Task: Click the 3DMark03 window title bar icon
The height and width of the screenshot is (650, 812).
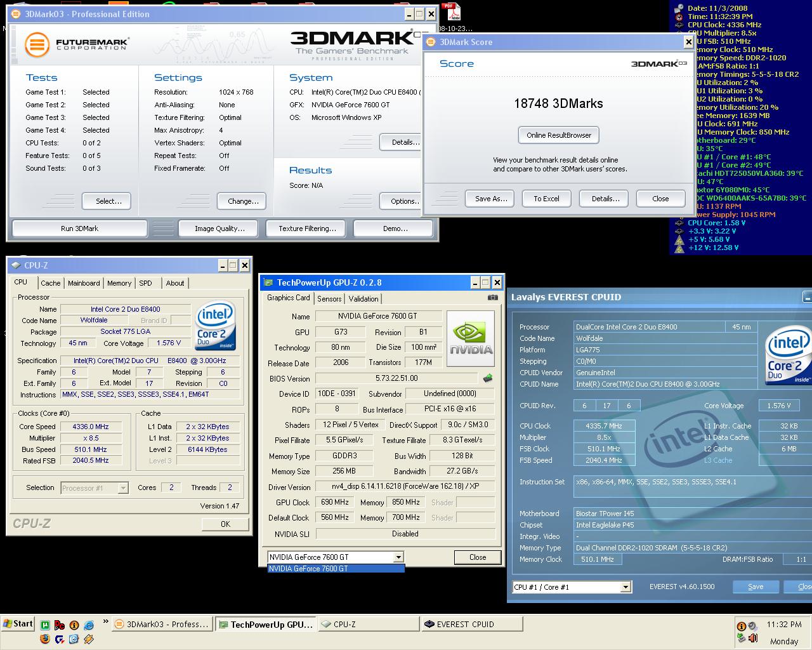Action: coord(16,14)
